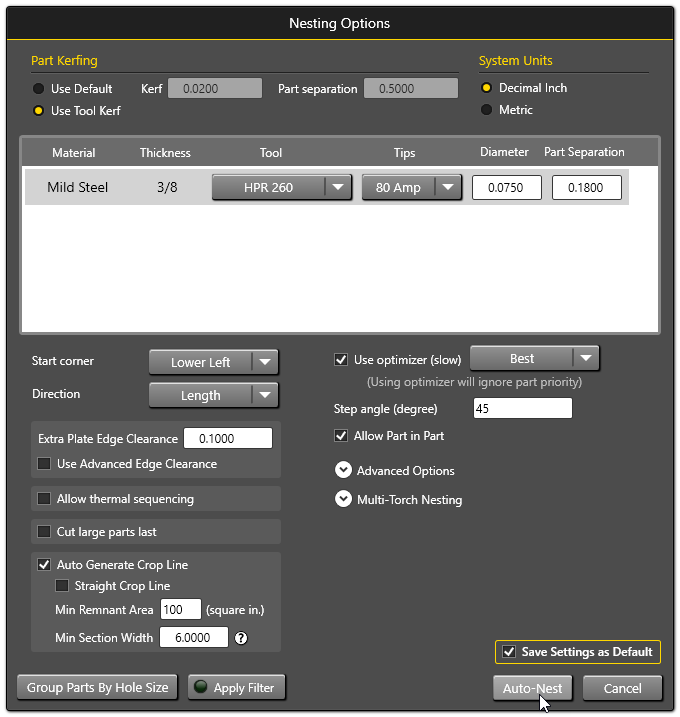This screenshot has height=717, width=680.
Task: Click Group Parts By Hole Size
Action: tap(97, 687)
